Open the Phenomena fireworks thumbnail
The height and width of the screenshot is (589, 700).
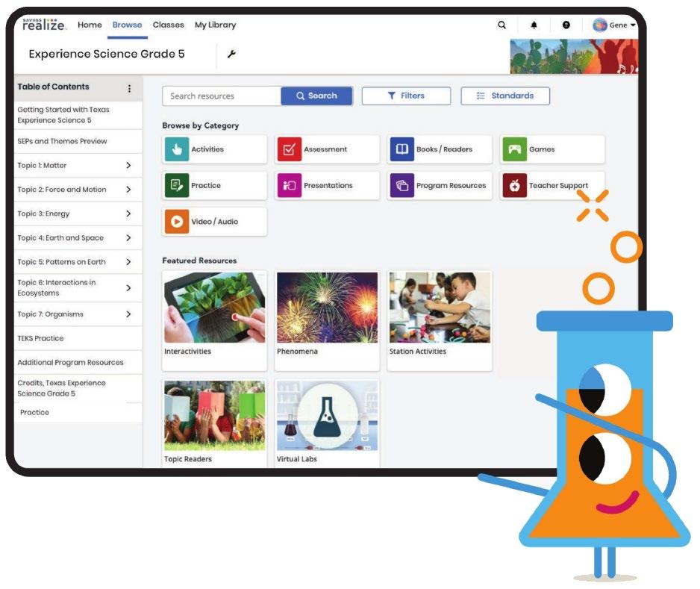(327, 308)
